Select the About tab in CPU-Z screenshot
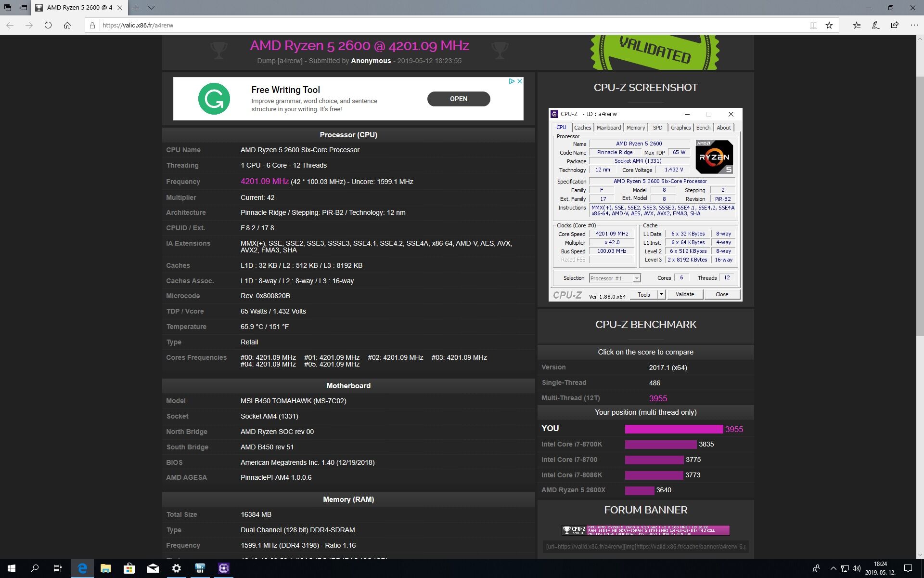This screenshot has height=578, width=924. (724, 128)
